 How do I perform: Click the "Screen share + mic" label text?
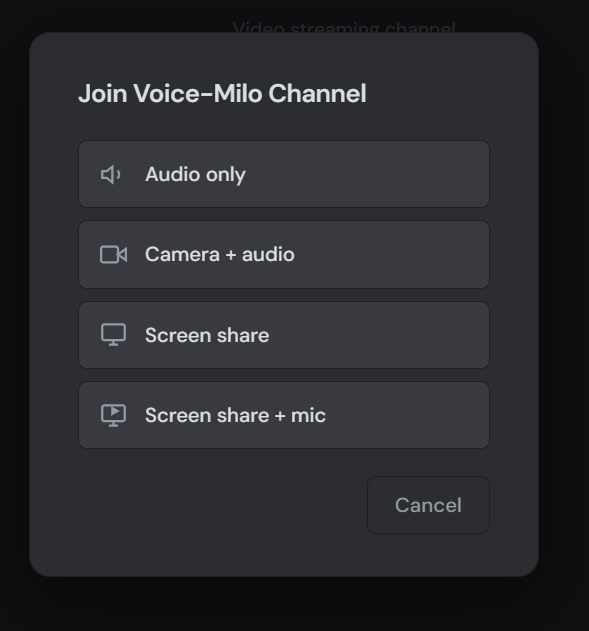[235, 415]
